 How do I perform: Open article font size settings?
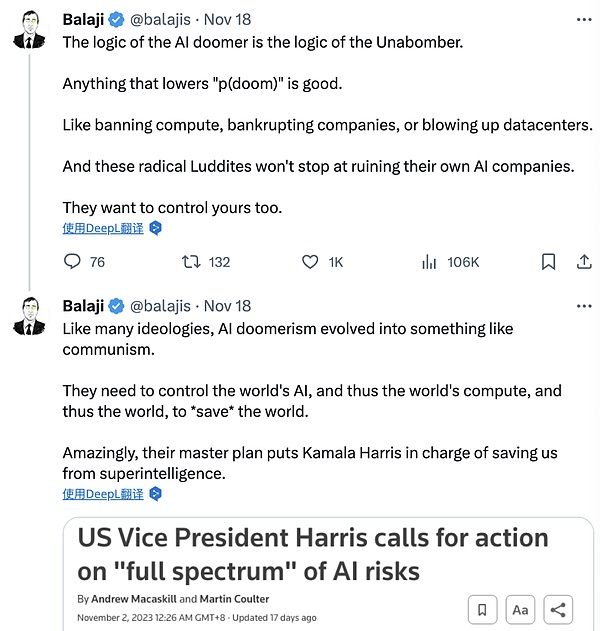tap(520, 609)
